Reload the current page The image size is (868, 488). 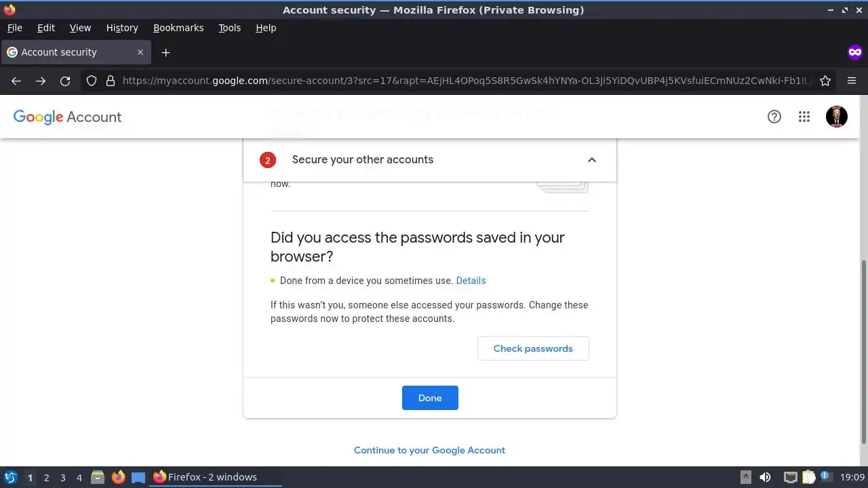65,81
